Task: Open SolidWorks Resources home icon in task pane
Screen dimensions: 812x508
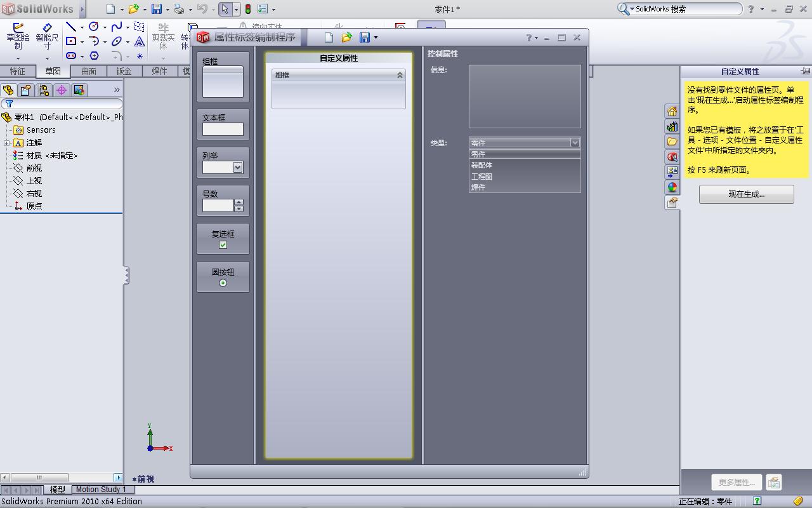Action: click(x=672, y=112)
